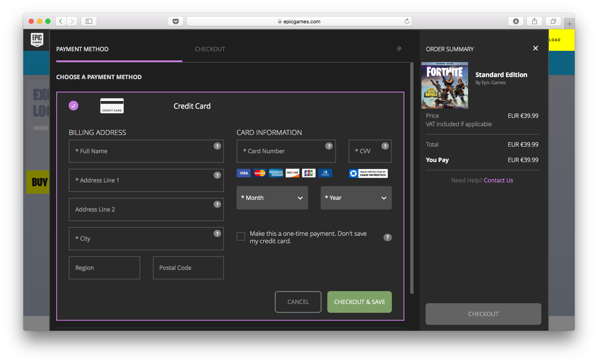Image resolution: width=598 pixels, height=364 pixels.
Task: Click the globe language icon
Action: click(x=399, y=49)
